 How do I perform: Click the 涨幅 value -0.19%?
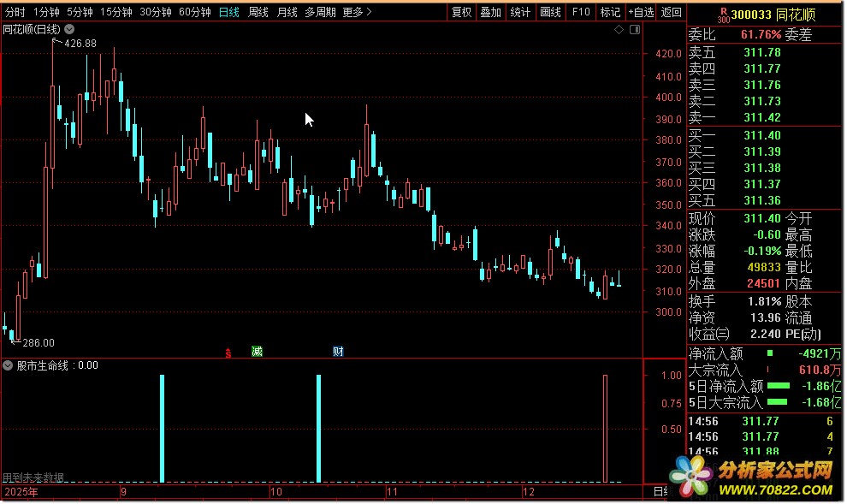765,251
